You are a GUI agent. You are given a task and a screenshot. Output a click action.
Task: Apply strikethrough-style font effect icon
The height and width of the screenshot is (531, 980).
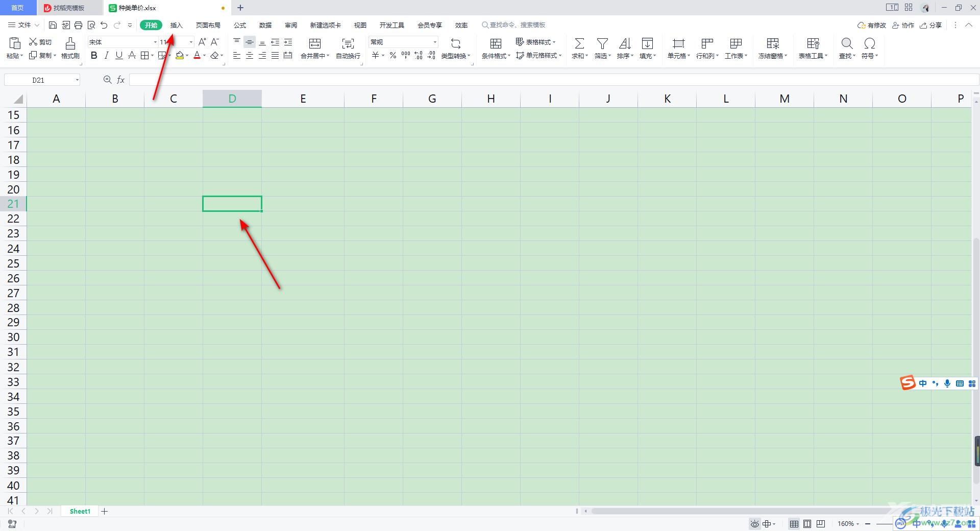[x=132, y=55]
